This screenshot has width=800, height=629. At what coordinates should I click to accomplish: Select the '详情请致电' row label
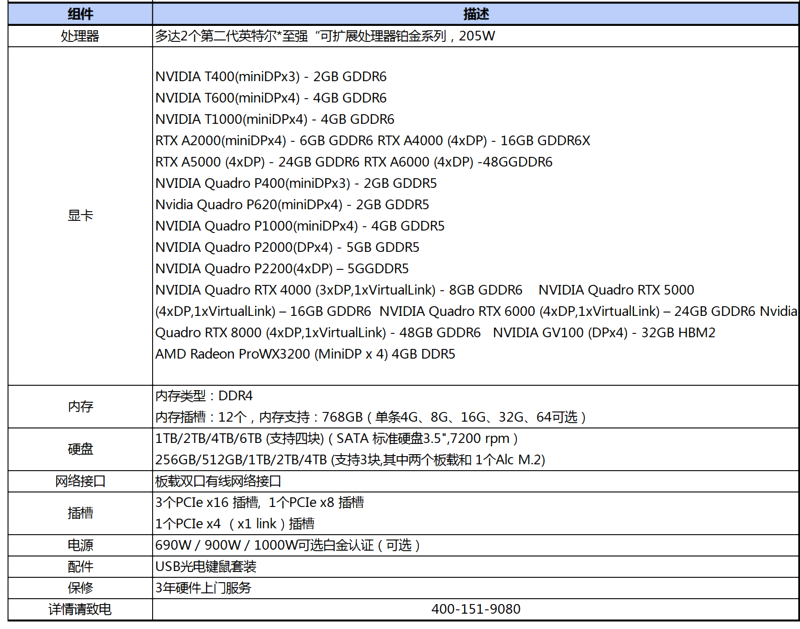(80, 610)
